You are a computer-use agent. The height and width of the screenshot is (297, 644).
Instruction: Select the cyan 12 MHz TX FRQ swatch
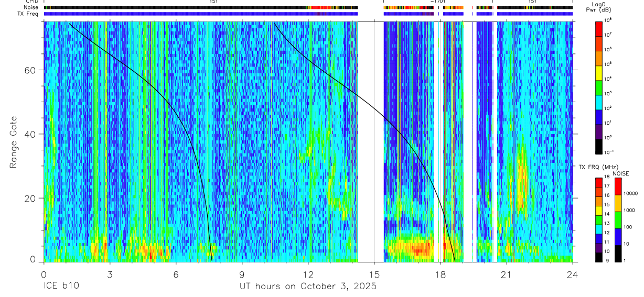tap(598, 229)
